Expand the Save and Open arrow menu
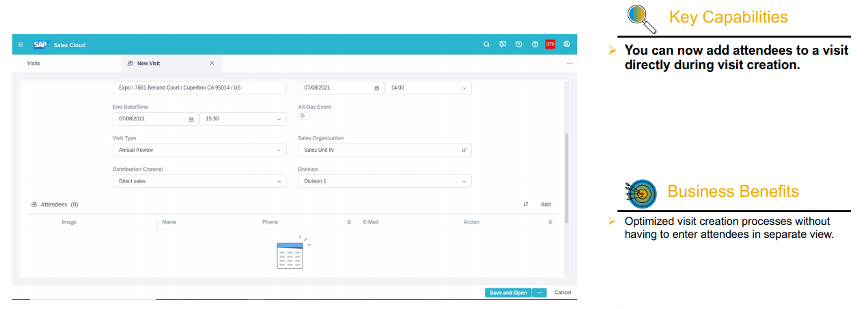Screen dimensions: 868x309 pos(540,293)
